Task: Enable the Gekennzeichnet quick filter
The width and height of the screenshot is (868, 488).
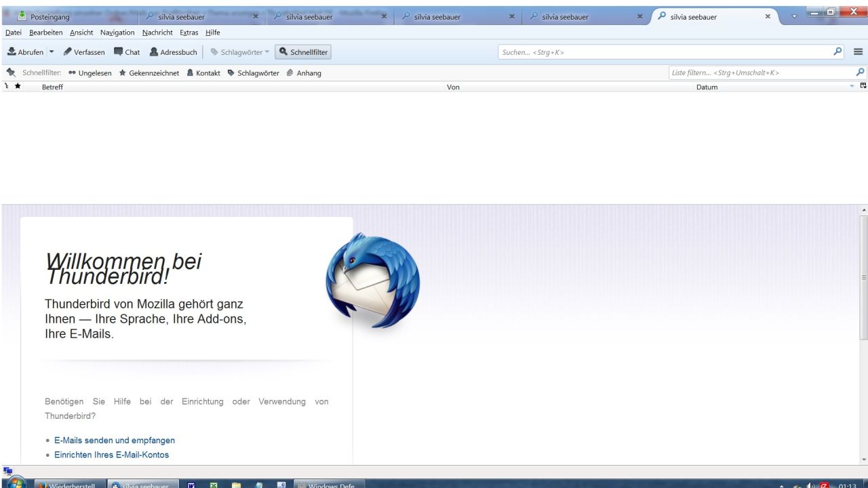Action: tap(149, 73)
